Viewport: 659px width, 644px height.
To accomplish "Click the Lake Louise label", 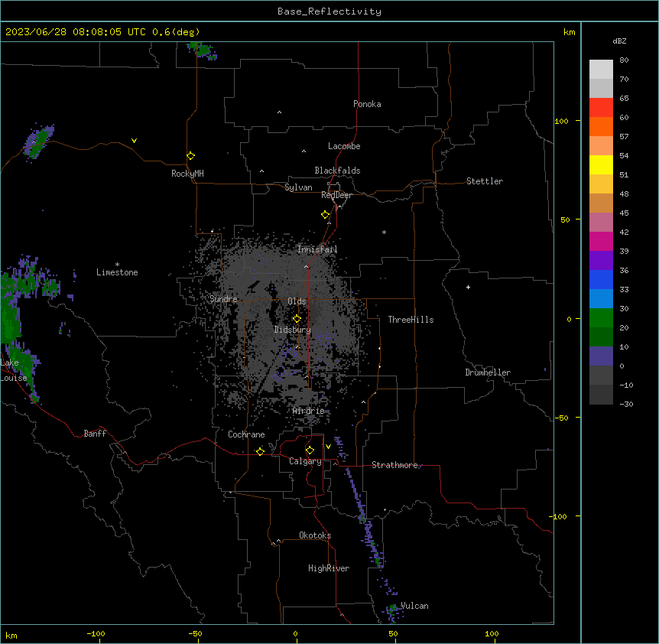I will click(x=14, y=370).
